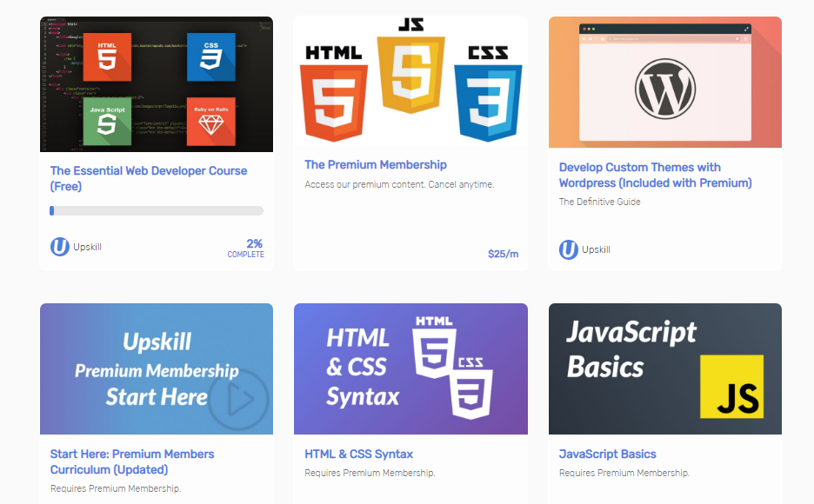814x504 pixels.
Task: Click the yellow JS square logo
Action: [x=732, y=387]
